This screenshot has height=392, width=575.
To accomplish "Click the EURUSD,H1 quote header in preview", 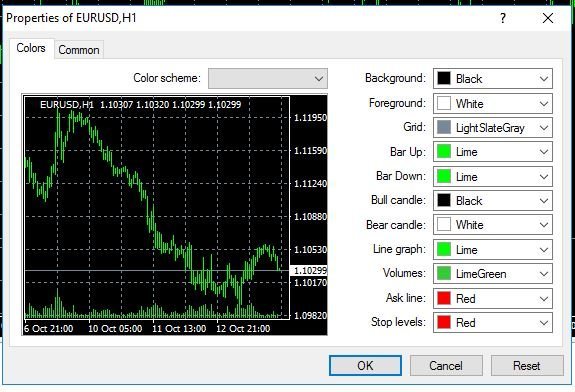I will pos(140,105).
